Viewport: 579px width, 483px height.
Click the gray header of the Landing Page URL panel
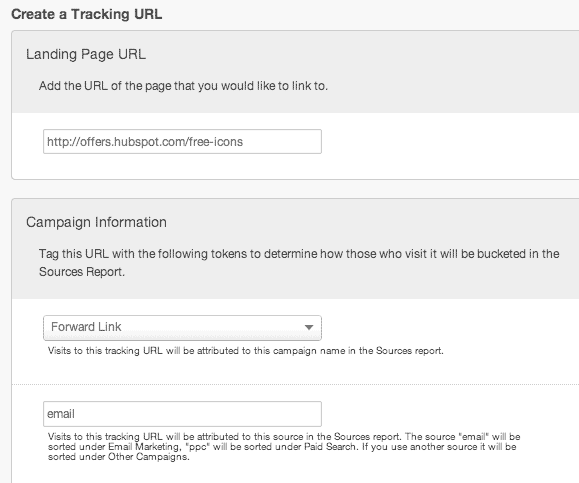coord(295,72)
